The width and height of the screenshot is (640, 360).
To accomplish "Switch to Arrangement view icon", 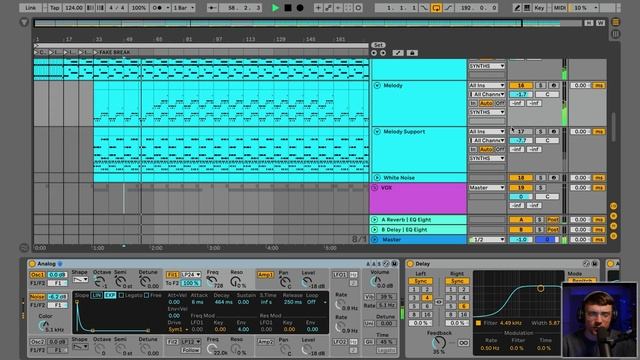I will pyautogui.click(x=615, y=22).
